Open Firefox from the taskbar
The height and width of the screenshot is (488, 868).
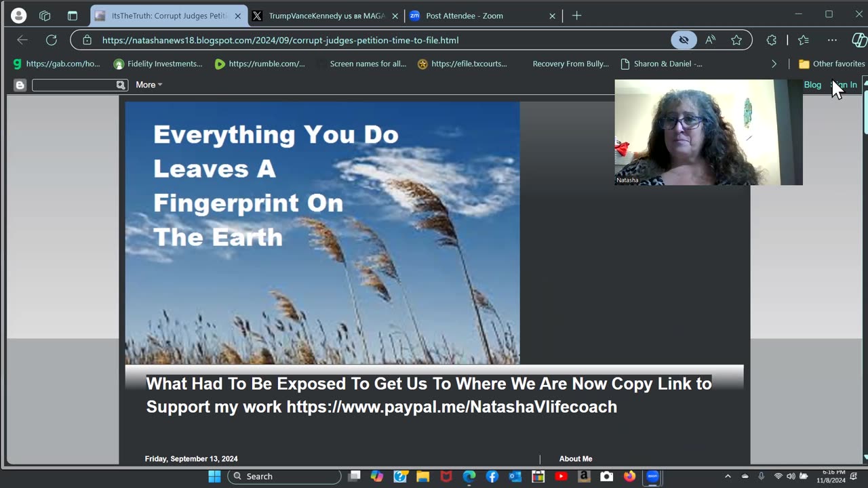[x=630, y=476]
